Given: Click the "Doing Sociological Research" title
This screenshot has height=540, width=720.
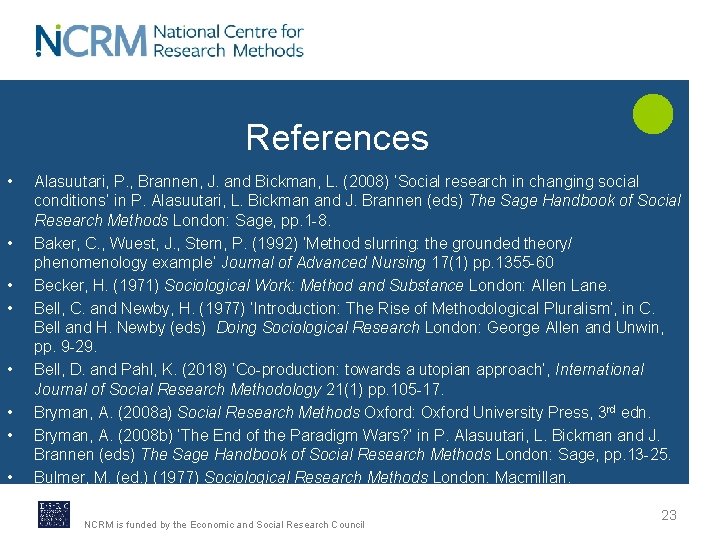Looking at the screenshot, I should 318,327.
